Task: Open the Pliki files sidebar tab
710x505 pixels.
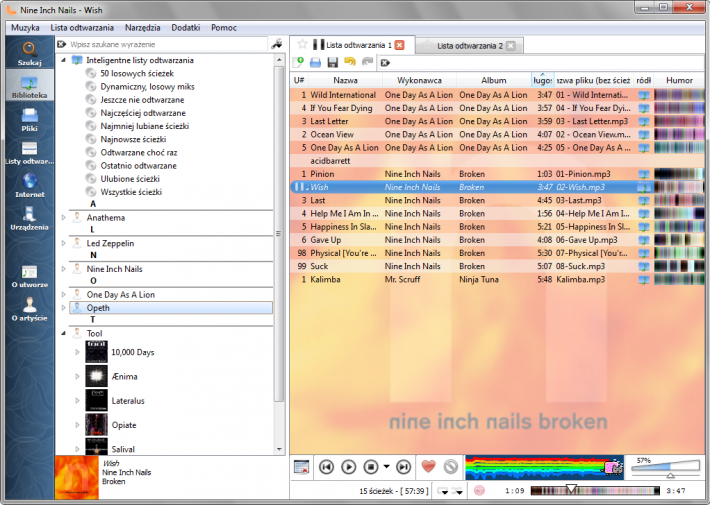Action: (x=29, y=119)
